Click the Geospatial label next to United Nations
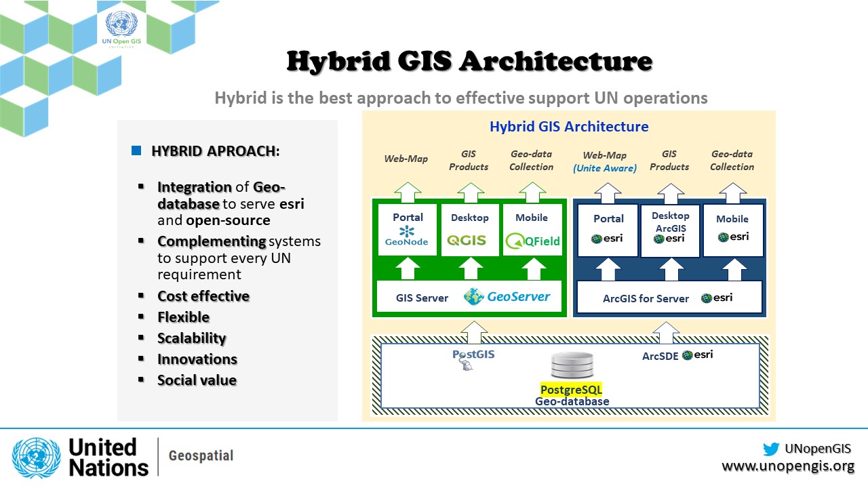Screen dimensions: 868x488 [201, 455]
